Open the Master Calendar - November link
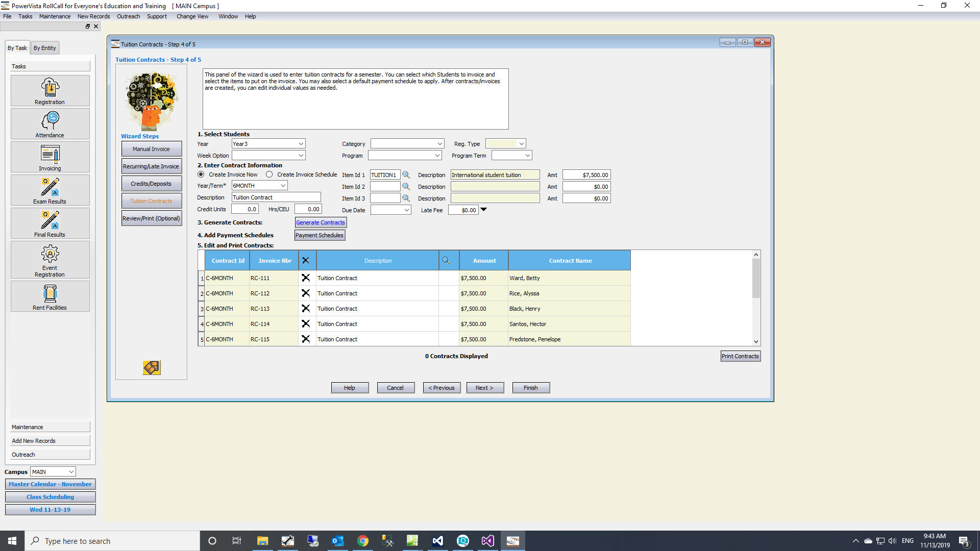The height and width of the screenshot is (551, 980). [x=50, y=484]
